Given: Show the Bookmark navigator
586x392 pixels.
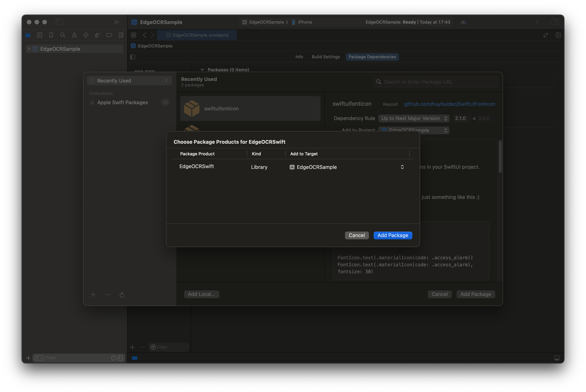Looking at the screenshot, I should coord(51,35).
